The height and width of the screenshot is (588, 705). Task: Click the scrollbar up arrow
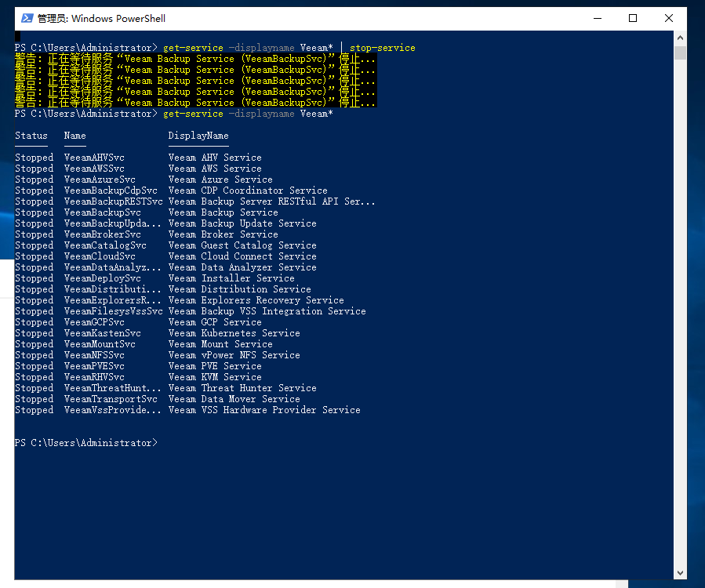(680, 38)
